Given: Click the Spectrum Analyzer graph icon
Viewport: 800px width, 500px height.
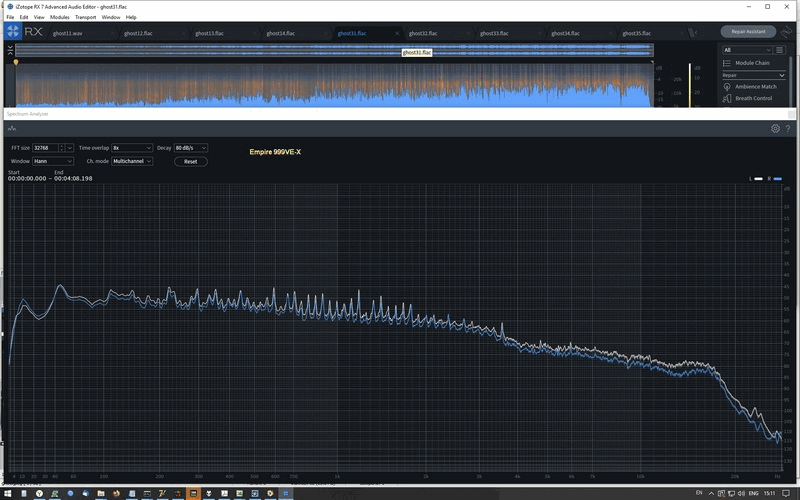Looking at the screenshot, I should [12, 129].
